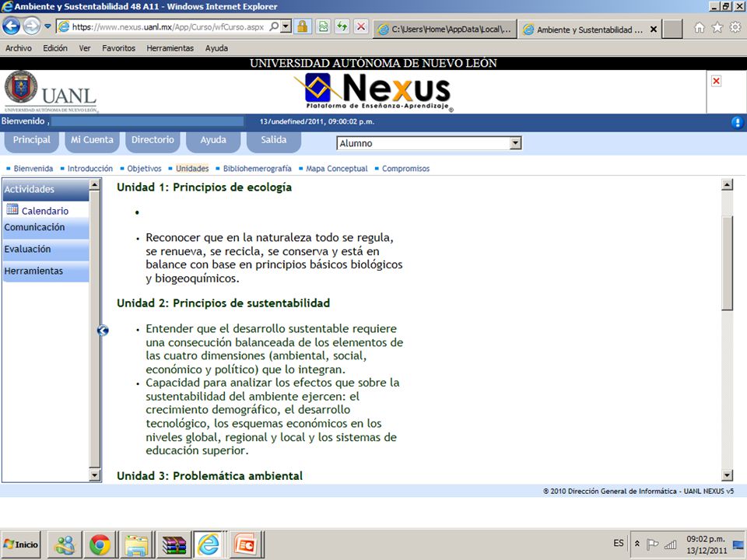
Task: Open browser Tools gear icon
Action: [735, 28]
